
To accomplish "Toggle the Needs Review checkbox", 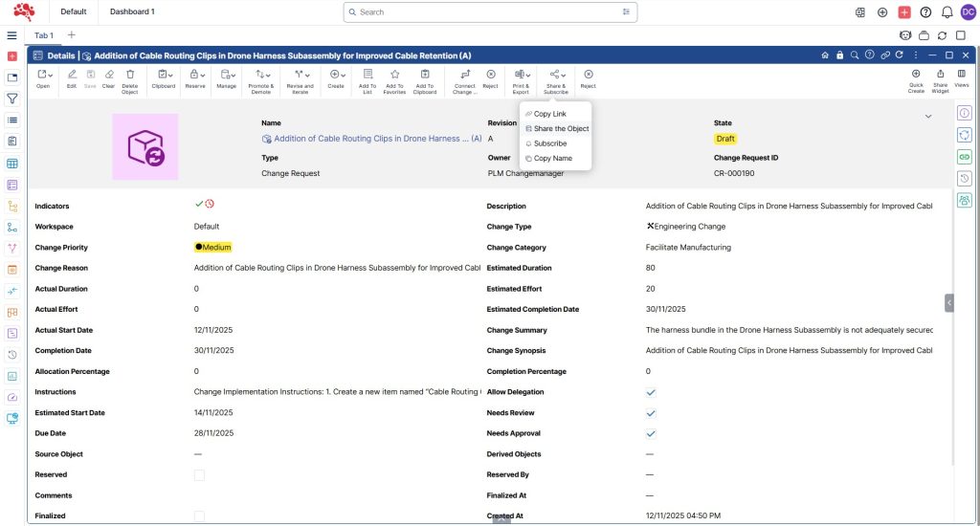I will pyautogui.click(x=651, y=413).
